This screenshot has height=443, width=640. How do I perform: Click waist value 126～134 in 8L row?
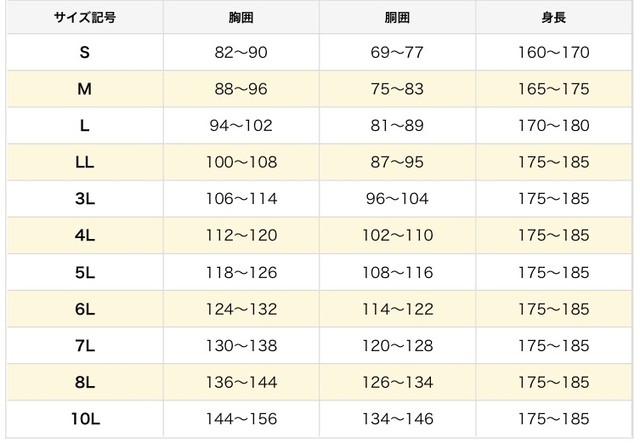tap(398, 382)
